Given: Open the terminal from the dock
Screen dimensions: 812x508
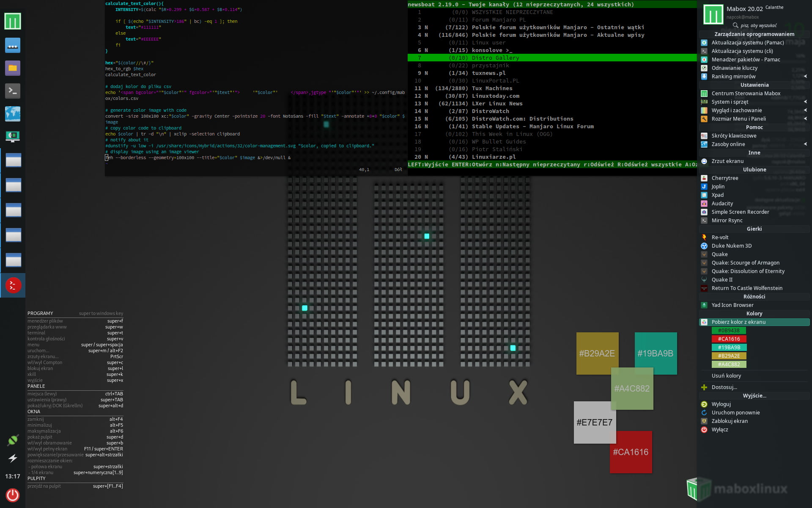Looking at the screenshot, I should pos(13,91).
